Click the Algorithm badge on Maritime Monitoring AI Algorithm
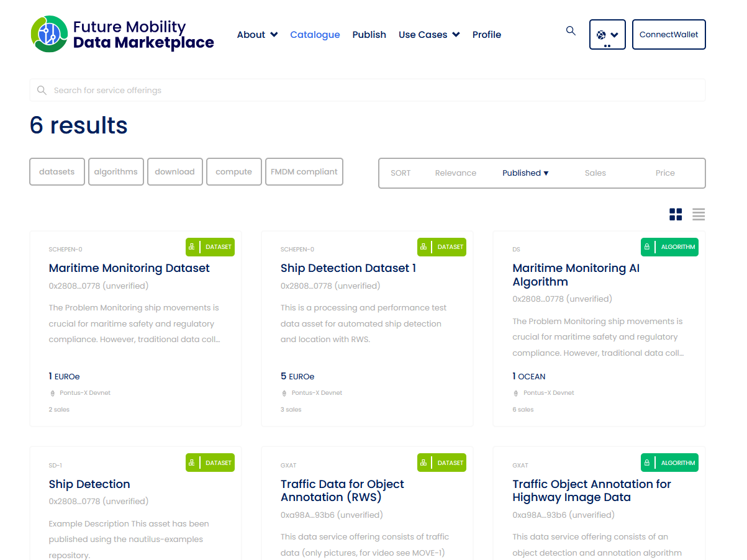Screen dimensions: 747x560 pos(669,247)
